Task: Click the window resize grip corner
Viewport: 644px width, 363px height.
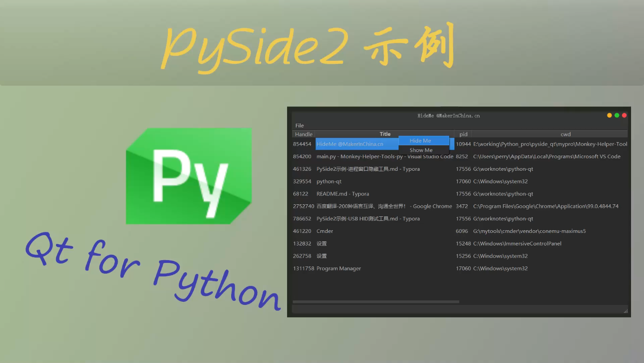Action: 625,311
